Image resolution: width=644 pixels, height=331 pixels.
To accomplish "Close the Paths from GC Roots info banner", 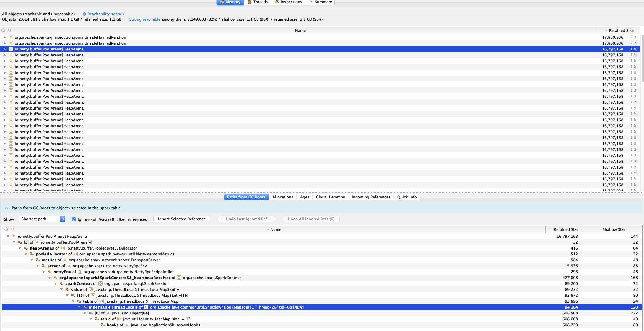I will 6,208.
